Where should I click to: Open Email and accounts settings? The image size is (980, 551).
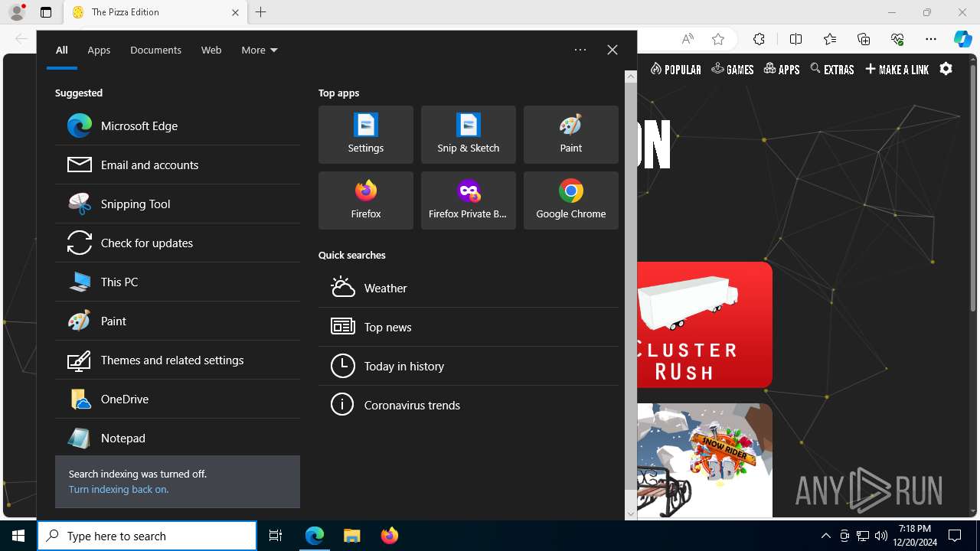pos(178,165)
